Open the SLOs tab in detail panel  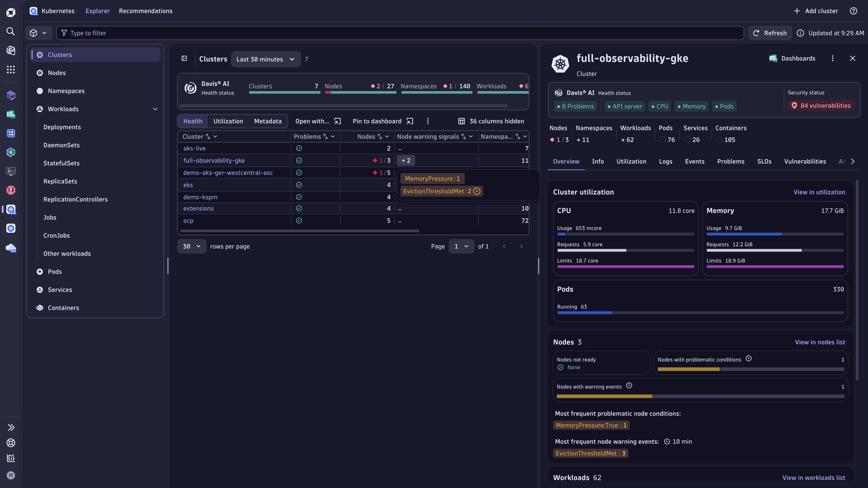coord(764,162)
